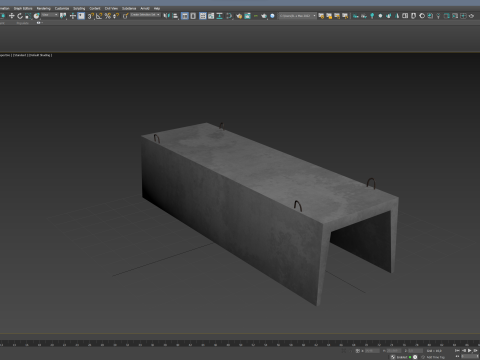The height and width of the screenshot is (360, 480).
Task: Click the Render Production teapot icon
Action: [x=264, y=16]
